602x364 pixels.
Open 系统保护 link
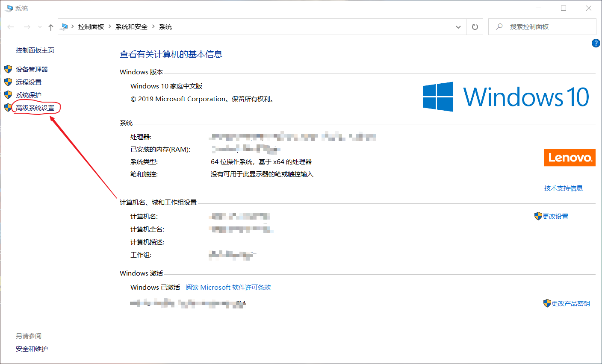(x=29, y=95)
